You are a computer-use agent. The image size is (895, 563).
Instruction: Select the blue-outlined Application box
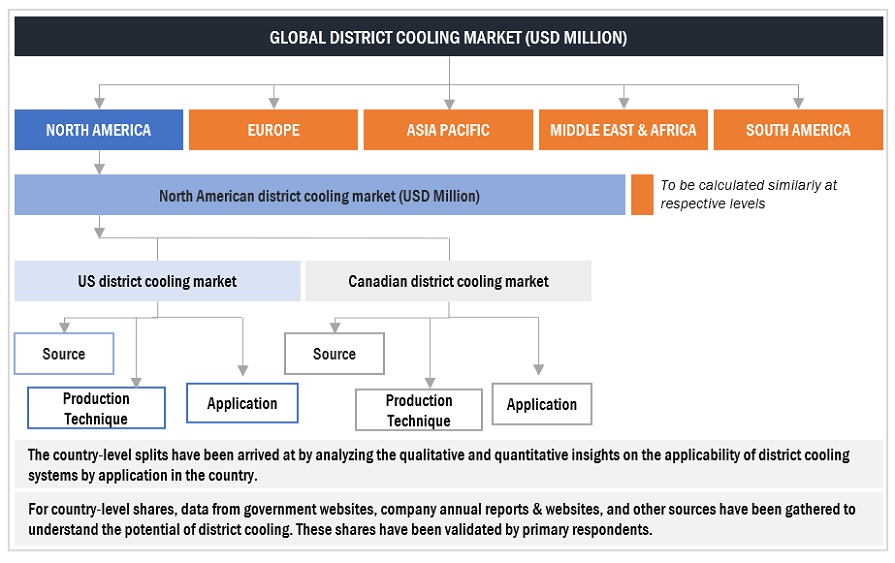[x=242, y=403]
